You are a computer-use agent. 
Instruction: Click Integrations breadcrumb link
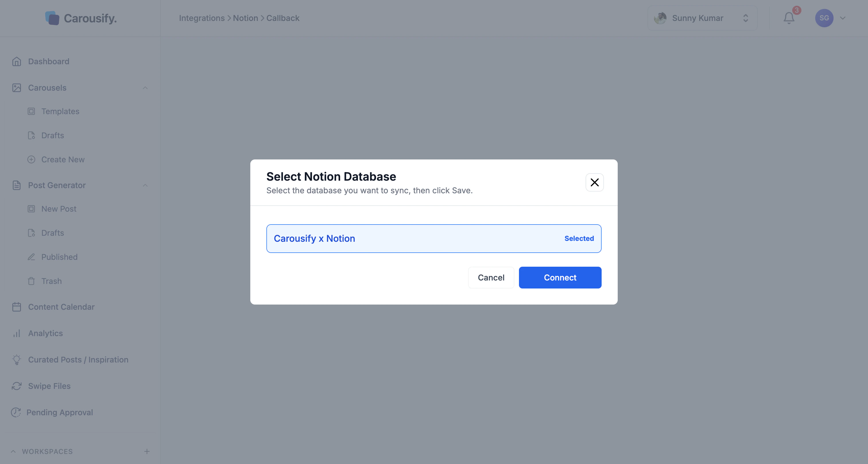[202, 18]
